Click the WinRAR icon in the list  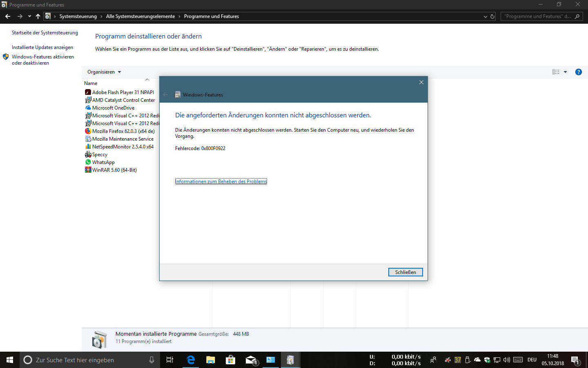(88, 170)
